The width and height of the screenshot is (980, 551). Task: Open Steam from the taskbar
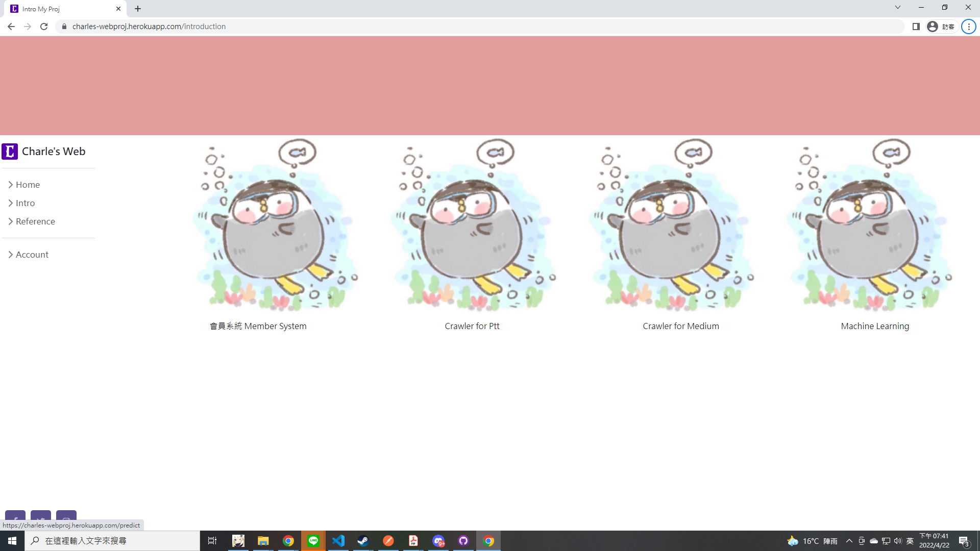pyautogui.click(x=363, y=541)
